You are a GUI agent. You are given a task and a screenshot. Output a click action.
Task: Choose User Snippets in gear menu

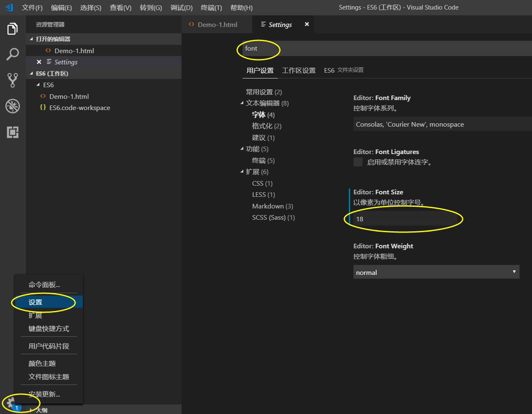pyautogui.click(x=49, y=346)
